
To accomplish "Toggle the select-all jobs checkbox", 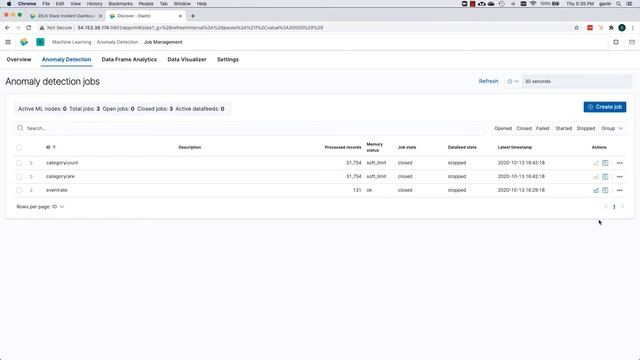I will click(x=19, y=147).
